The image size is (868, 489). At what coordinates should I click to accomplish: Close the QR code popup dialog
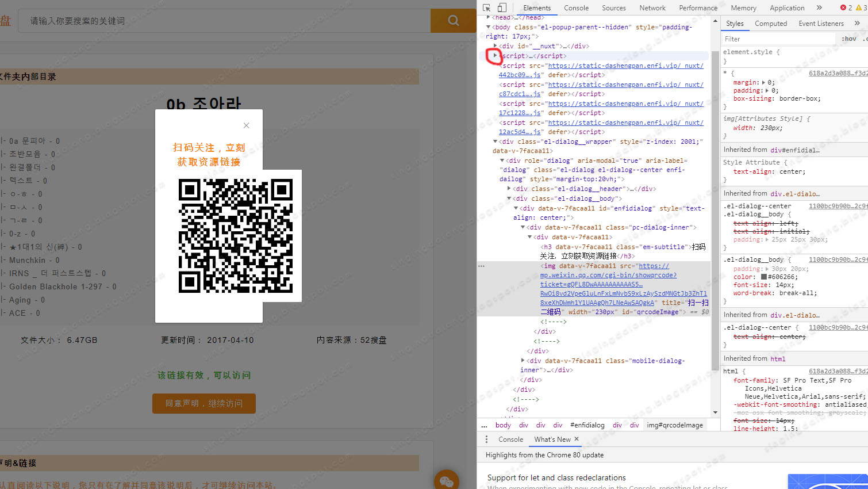click(x=246, y=125)
